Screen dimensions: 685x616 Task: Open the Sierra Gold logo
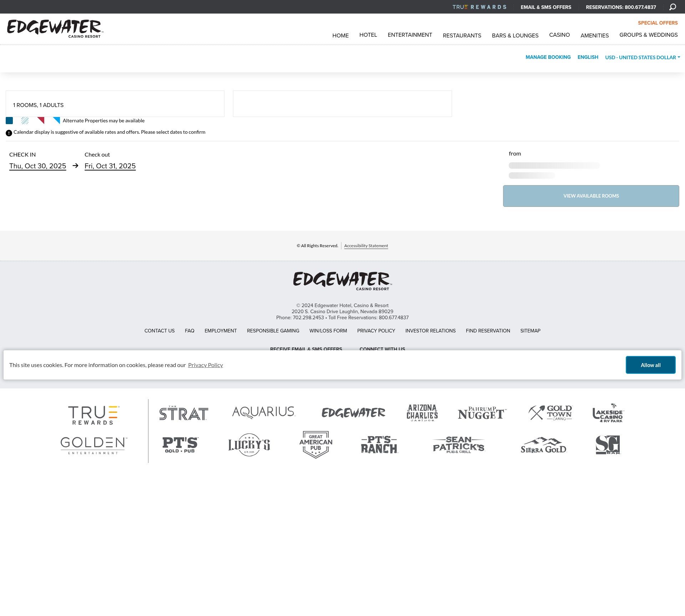click(x=543, y=445)
